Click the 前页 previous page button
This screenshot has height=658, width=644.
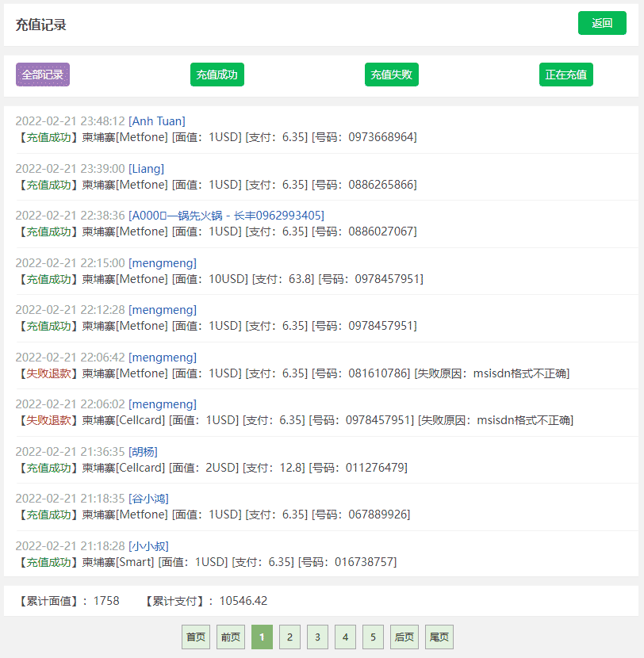tap(231, 637)
